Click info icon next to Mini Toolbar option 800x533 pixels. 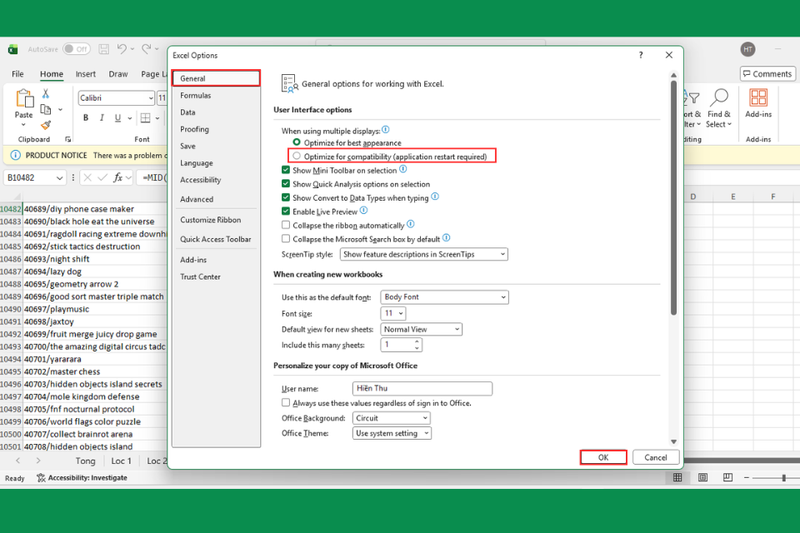click(x=403, y=169)
